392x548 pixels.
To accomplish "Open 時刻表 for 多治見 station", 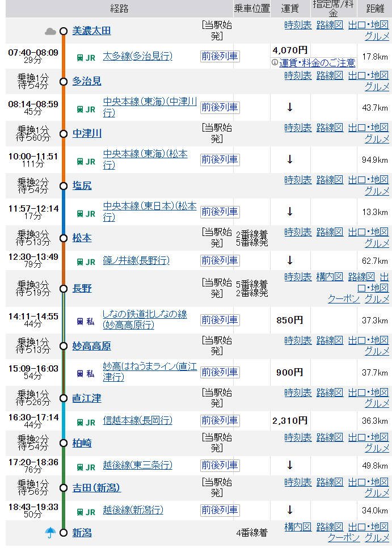I will pyautogui.click(x=298, y=75).
